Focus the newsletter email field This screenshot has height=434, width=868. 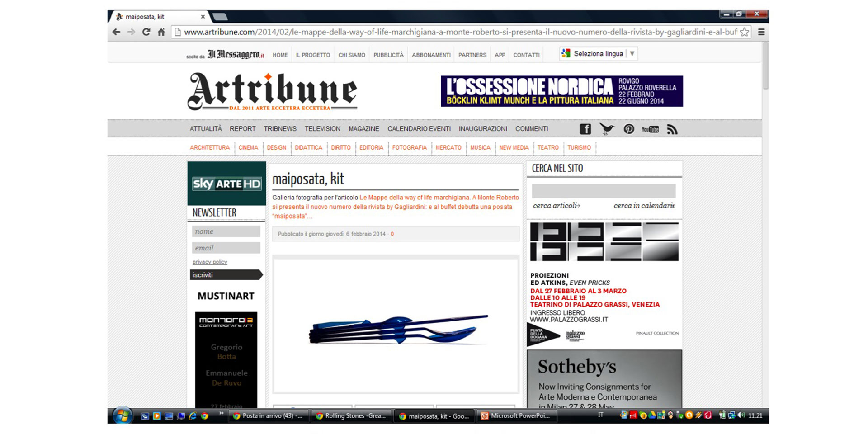point(226,248)
